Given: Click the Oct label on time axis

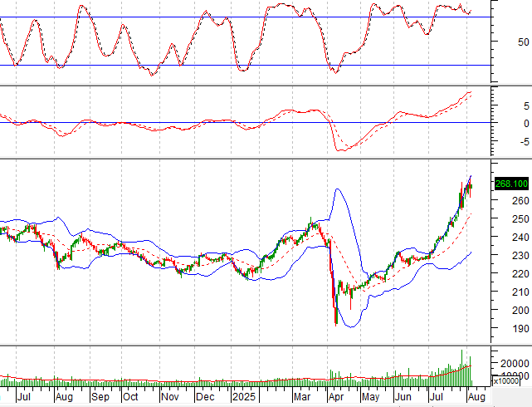Looking at the screenshot, I should 130,397.
